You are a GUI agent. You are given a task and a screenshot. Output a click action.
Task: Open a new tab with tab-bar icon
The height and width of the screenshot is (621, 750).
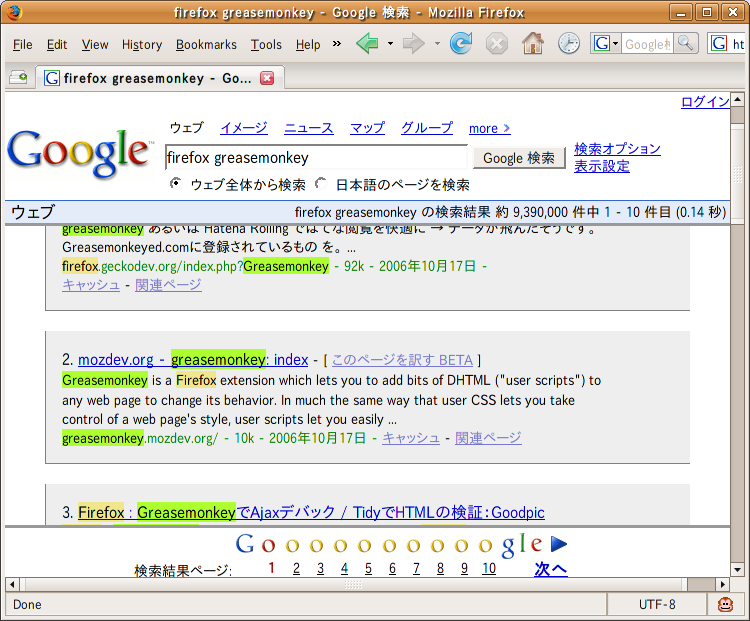[x=18, y=77]
